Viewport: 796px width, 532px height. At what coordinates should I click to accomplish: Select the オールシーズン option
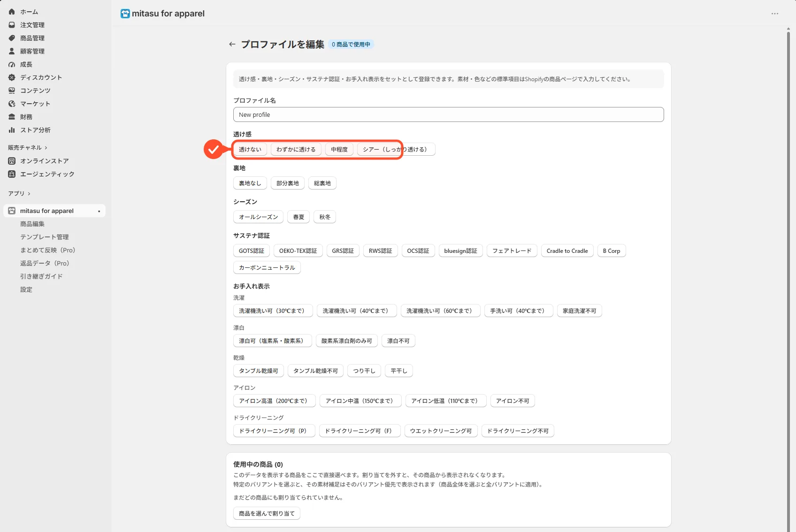(258, 217)
